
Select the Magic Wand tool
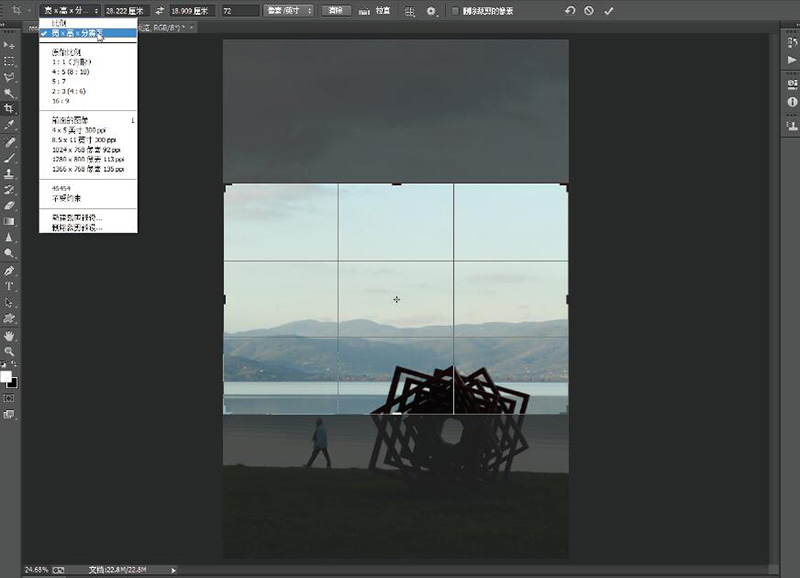9,93
